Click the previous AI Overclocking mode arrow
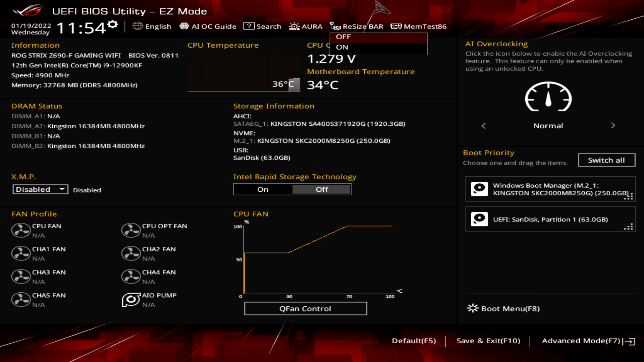This screenshot has width=644, height=362. point(484,126)
